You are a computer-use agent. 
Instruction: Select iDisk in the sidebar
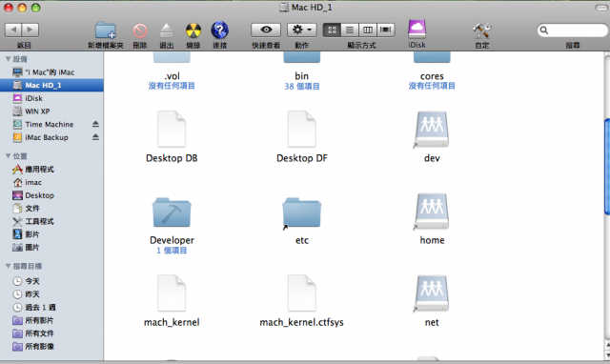(x=51, y=98)
